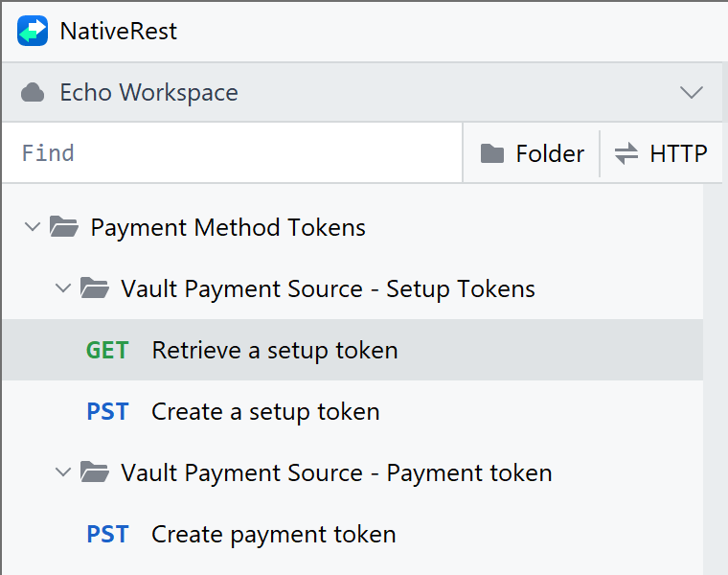The image size is (728, 575).
Task: Click the NativeRest title text
Action: pyautogui.click(x=119, y=31)
